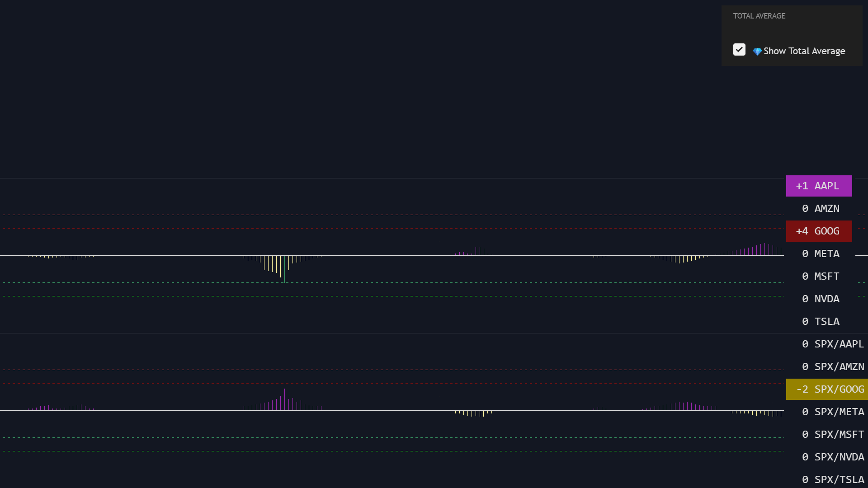
Task: Click the 0 SPX/META label
Action: coord(833,412)
